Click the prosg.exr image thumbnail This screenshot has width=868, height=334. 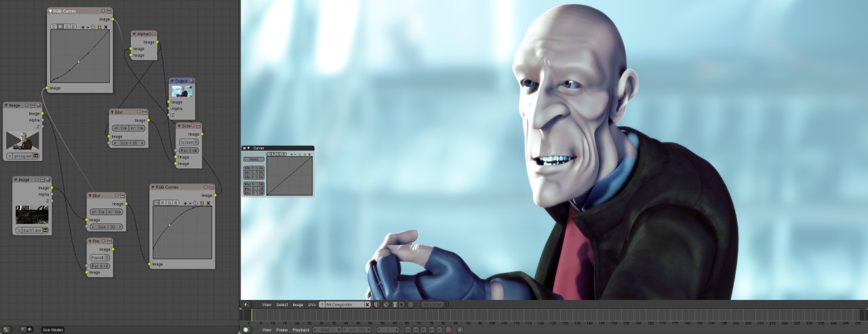pos(24,141)
